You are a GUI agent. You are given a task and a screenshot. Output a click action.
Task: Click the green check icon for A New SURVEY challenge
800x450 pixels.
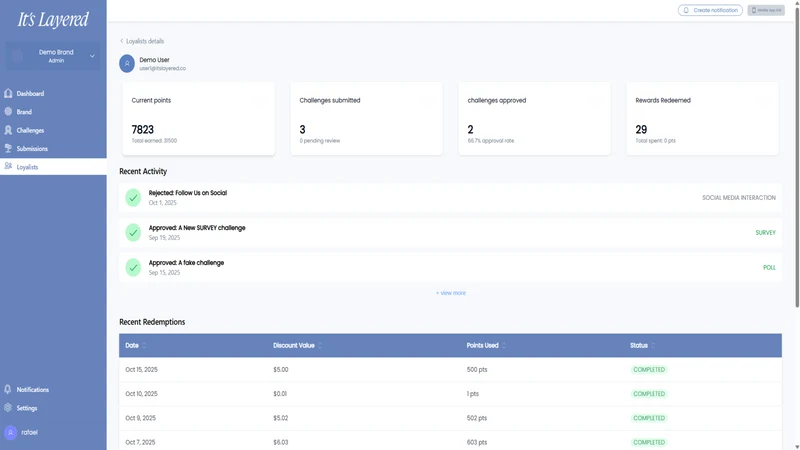(x=133, y=233)
